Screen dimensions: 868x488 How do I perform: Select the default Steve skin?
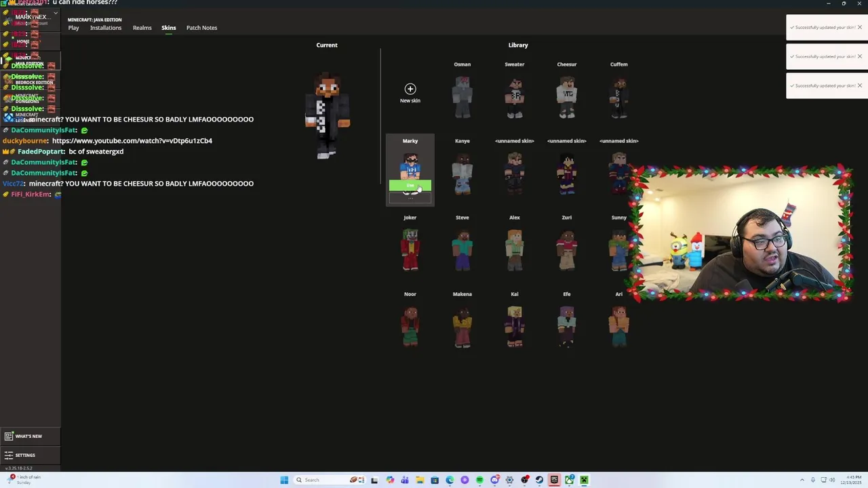462,250
